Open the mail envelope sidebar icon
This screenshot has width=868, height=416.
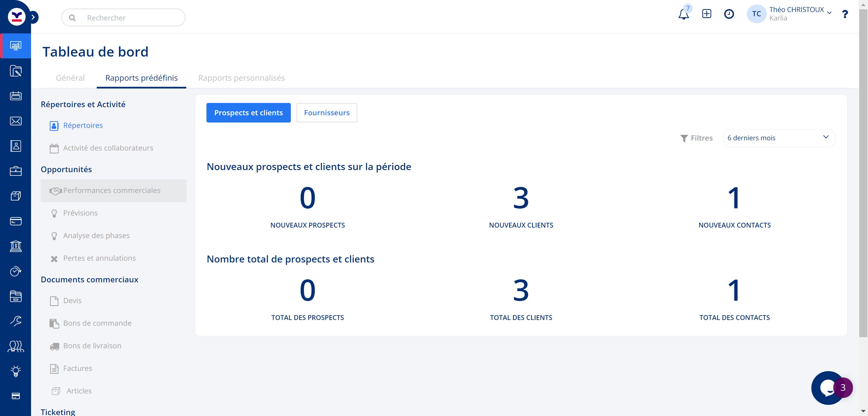(x=15, y=121)
